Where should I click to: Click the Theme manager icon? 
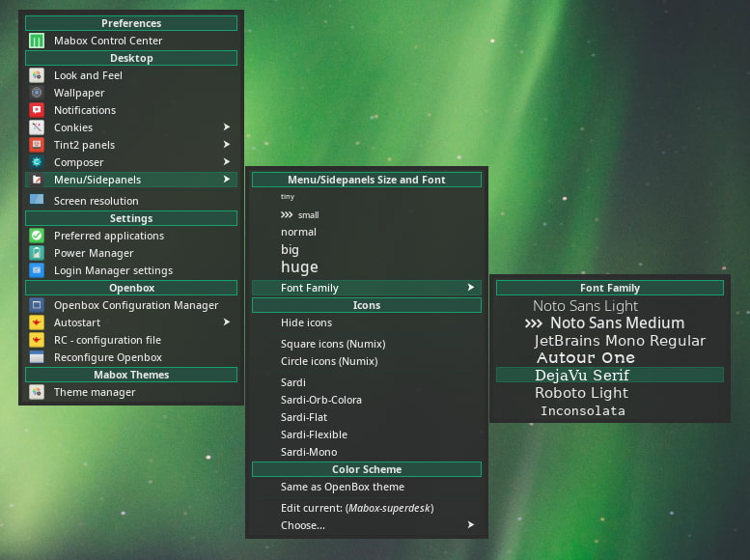pos(37,392)
